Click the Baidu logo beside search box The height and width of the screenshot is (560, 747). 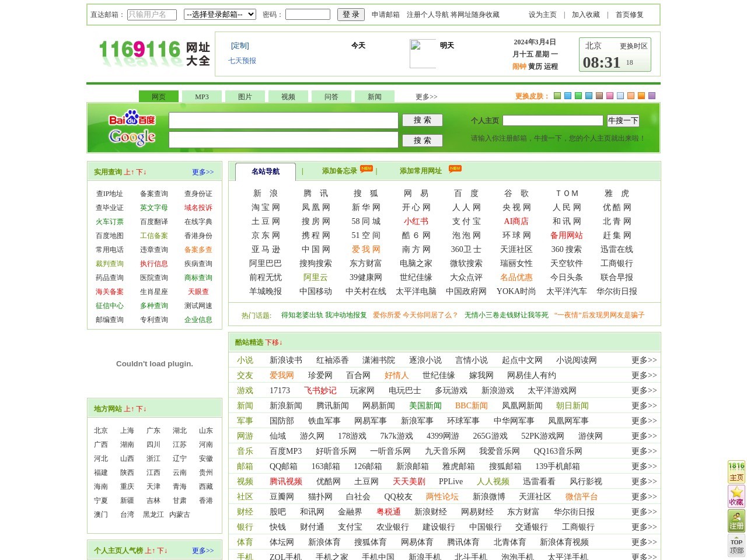click(132, 119)
